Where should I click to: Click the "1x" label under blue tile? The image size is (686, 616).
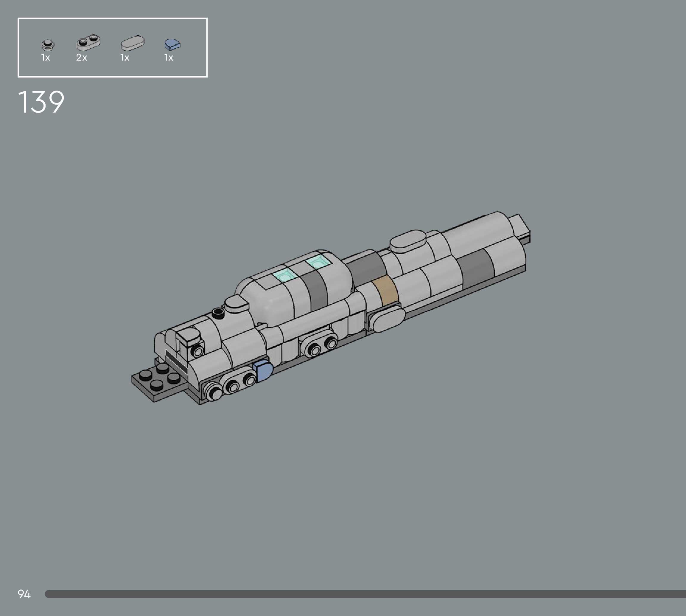[x=169, y=58]
